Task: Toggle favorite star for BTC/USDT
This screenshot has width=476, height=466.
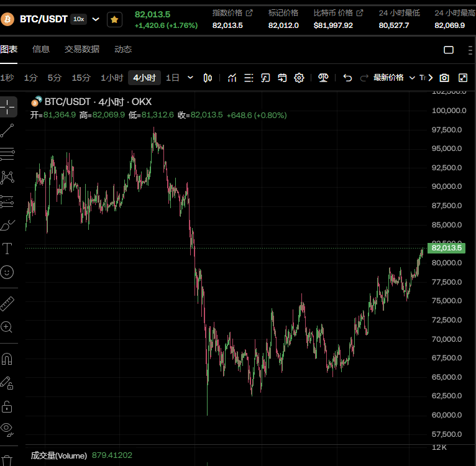Action: pyautogui.click(x=114, y=20)
